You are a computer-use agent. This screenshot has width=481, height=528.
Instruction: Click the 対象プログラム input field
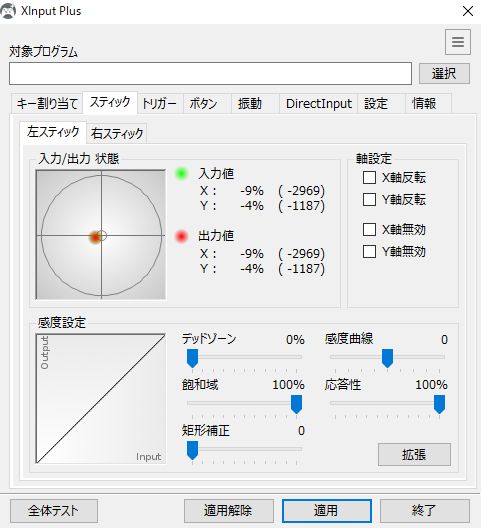coord(211,73)
